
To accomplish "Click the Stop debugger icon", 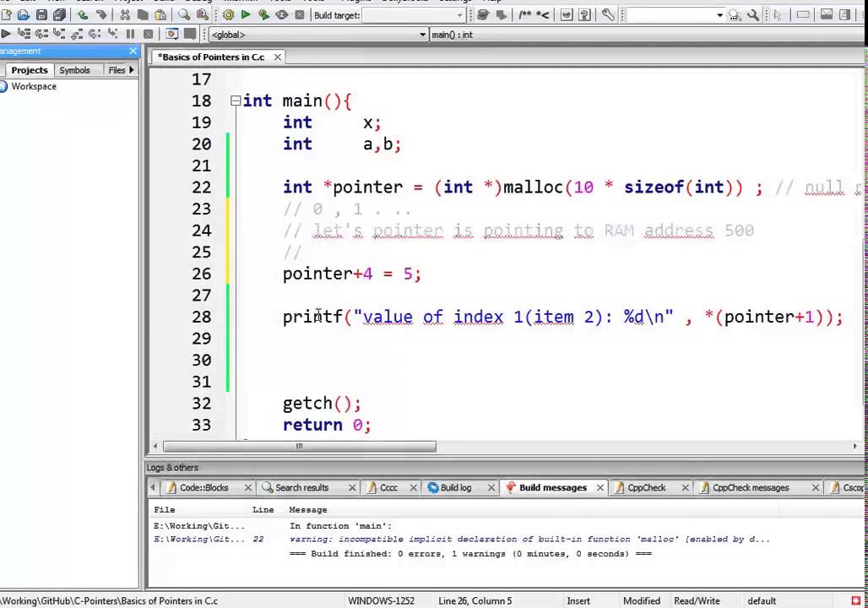I will click(x=149, y=34).
